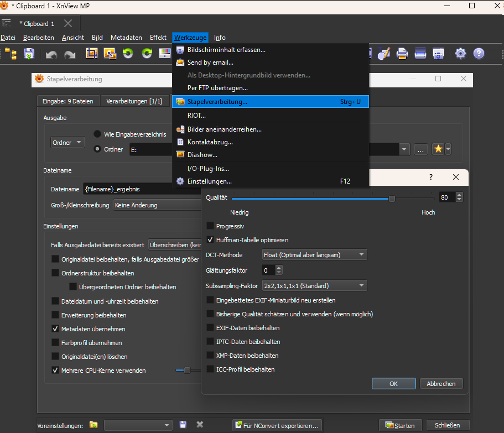Open the Resize image icon
Screen dimensions: 504x433
pos(110,53)
